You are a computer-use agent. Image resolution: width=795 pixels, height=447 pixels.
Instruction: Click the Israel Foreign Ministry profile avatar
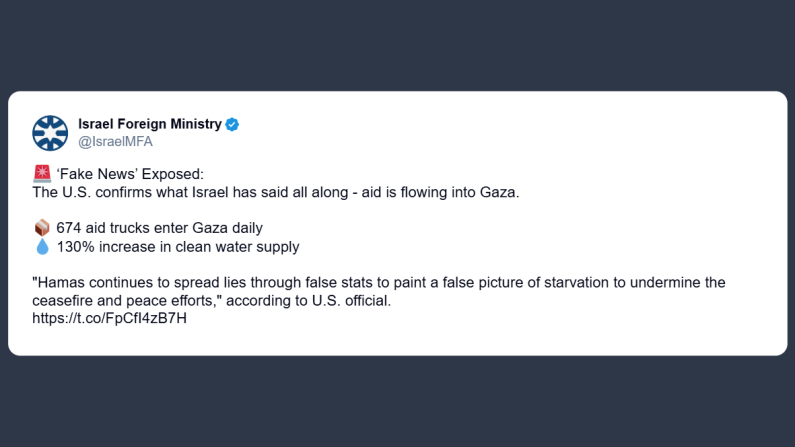[x=50, y=133]
